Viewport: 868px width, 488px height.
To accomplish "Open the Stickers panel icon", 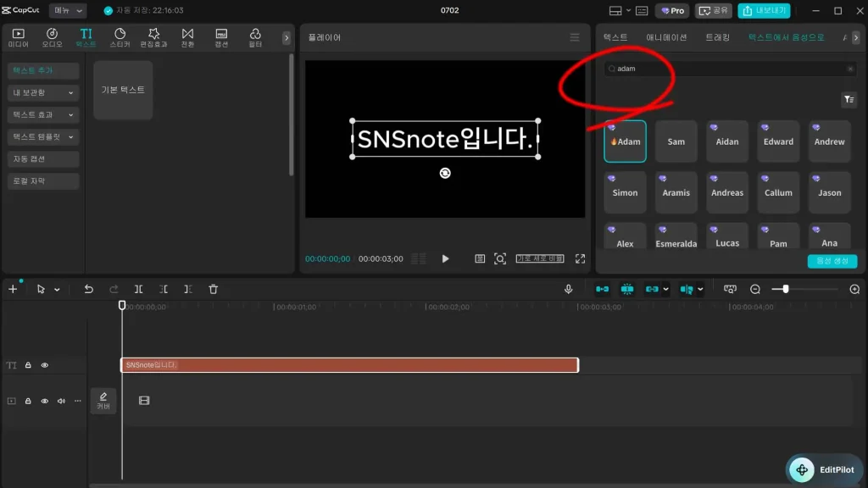I will [120, 37].
